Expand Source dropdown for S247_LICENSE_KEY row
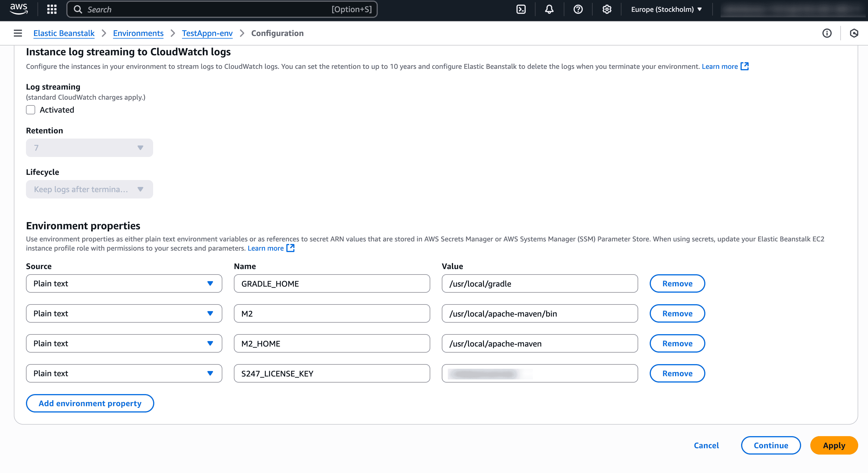Image resolution: width=868 pixels, height=473 pixels. click(x=124, y=373)
